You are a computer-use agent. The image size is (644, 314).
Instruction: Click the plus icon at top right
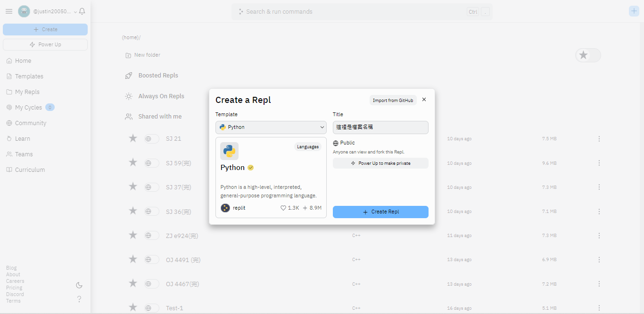(x=634, y=11)
